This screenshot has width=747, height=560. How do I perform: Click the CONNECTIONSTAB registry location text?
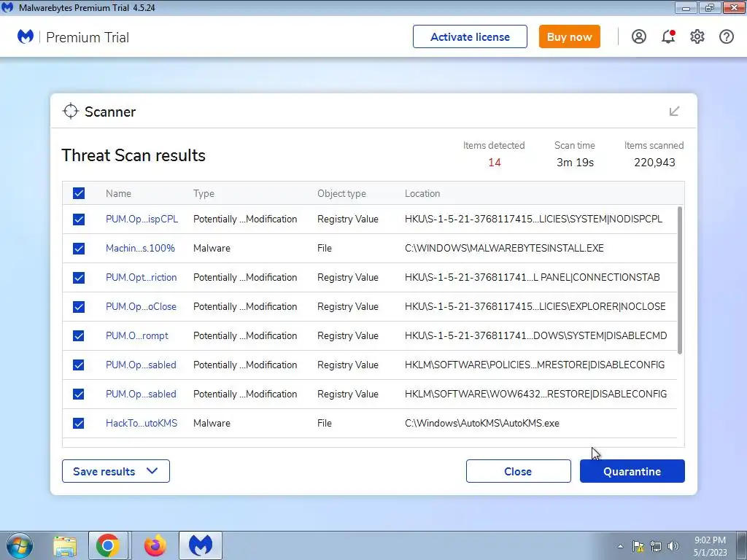tap(532, 277)
